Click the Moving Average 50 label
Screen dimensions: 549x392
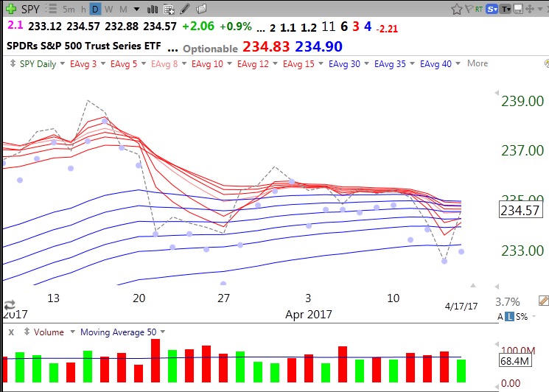(119, 332)
